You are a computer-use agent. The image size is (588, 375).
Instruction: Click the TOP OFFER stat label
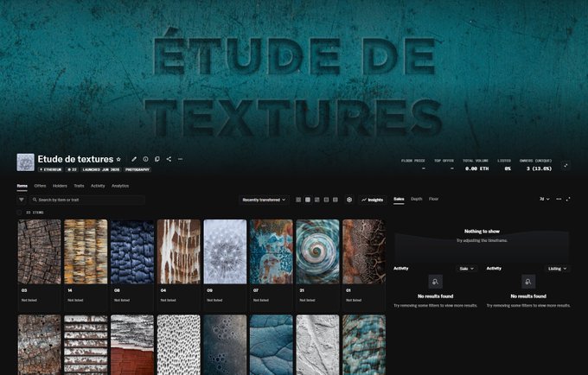point(444,161)
